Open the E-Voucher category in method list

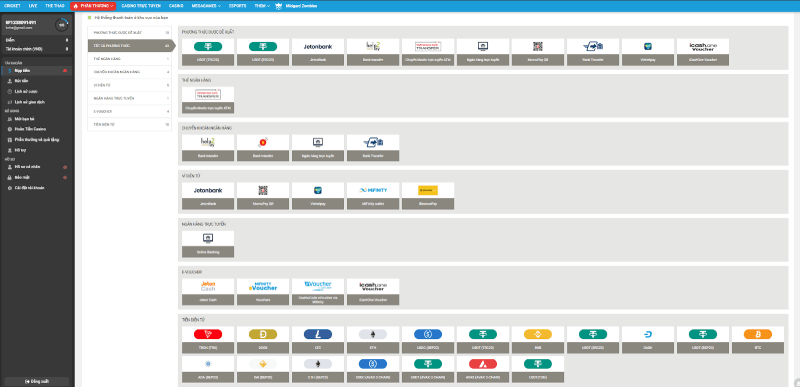pyautogui.click(x=129, y=111)
